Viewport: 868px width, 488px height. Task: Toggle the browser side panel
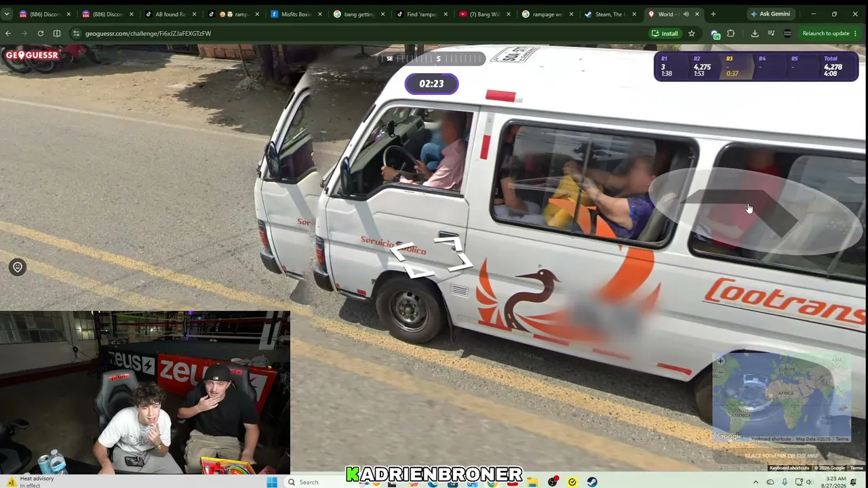point(57,33)
